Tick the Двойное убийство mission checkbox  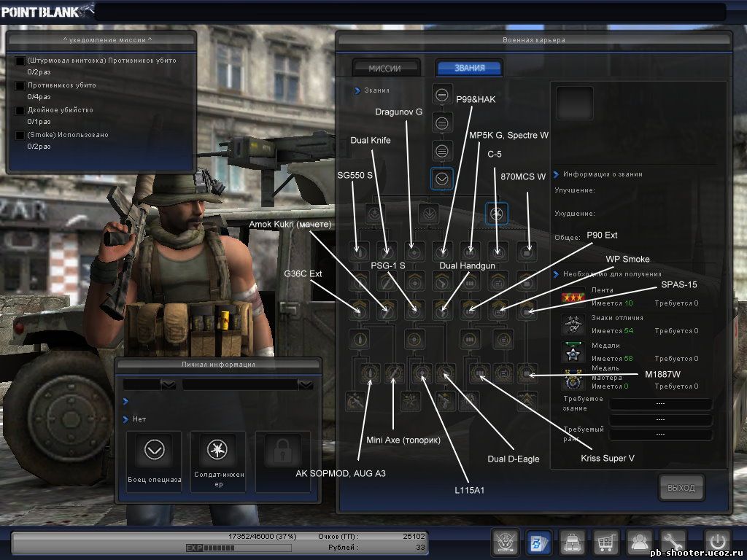[20, 111]
